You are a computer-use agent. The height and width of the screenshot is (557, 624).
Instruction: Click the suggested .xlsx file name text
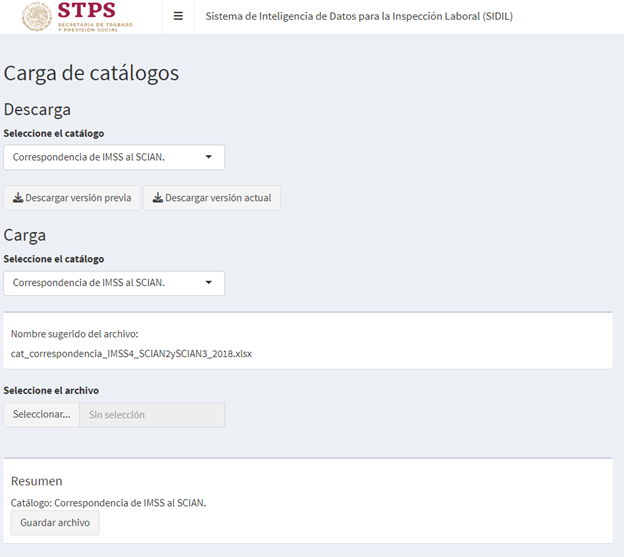tap(131, 354)
